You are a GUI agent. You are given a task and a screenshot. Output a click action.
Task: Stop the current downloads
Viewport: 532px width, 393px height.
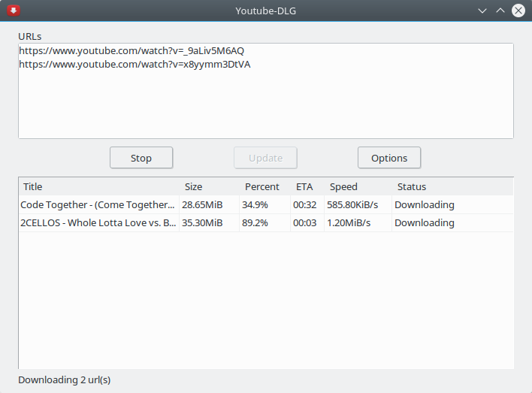[141, 158]
